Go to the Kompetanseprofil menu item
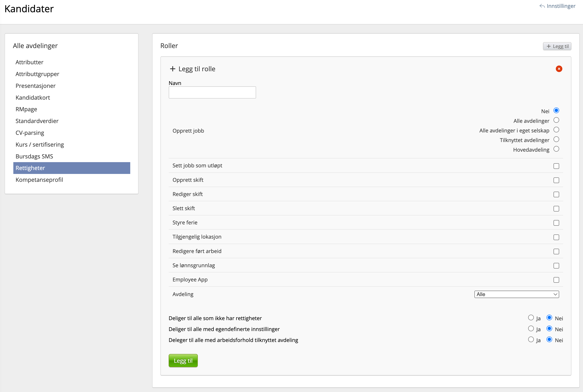 [x=39, y=180]
